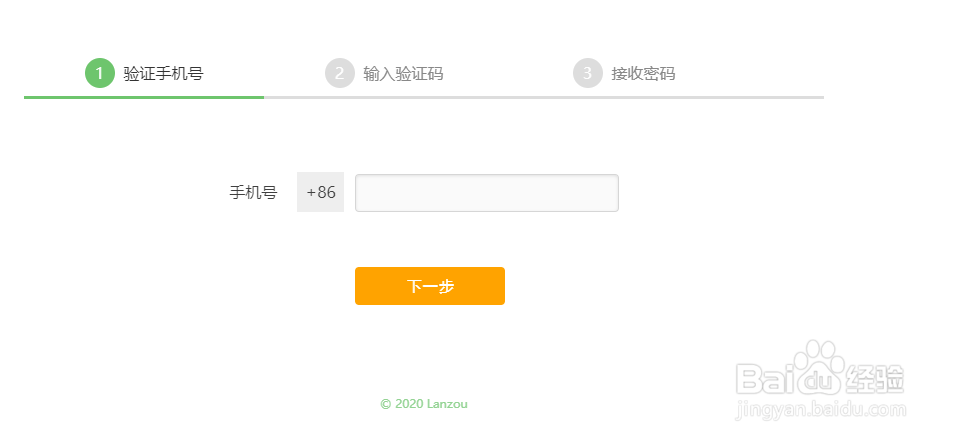This screenshot has height=442, width=959.
Task: Click the gray step 3 circle
Action: [588, 73]
